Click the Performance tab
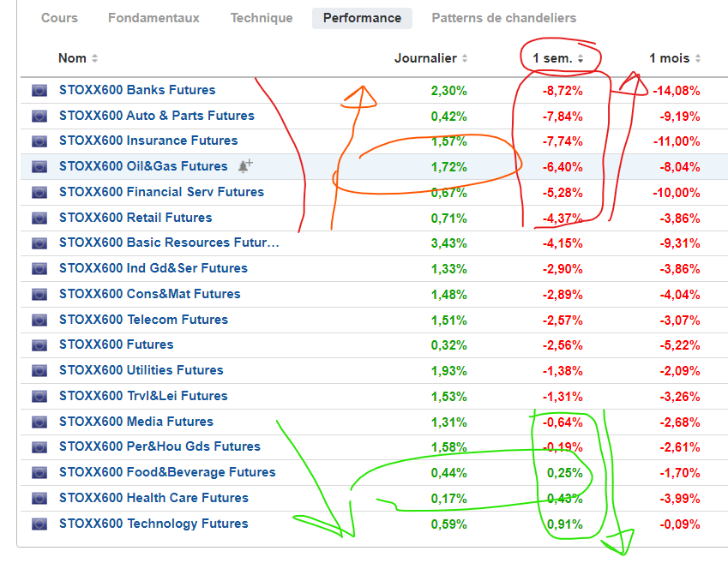 (362, 18)
